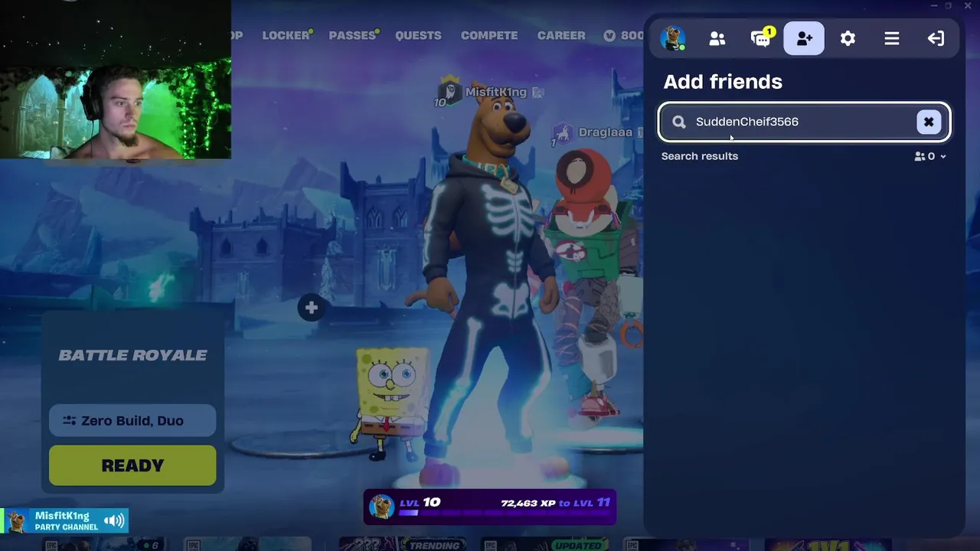Switch to the Compete tab

point(489,35)
